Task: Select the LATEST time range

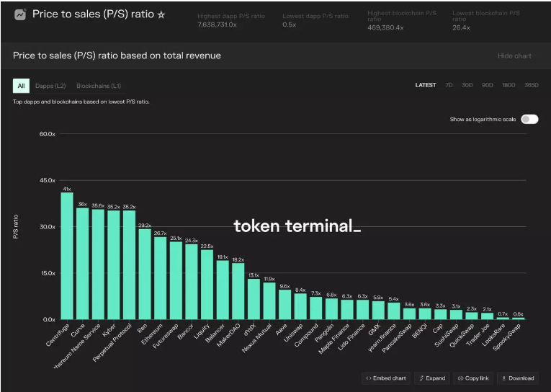Action: tap(426, 85)
